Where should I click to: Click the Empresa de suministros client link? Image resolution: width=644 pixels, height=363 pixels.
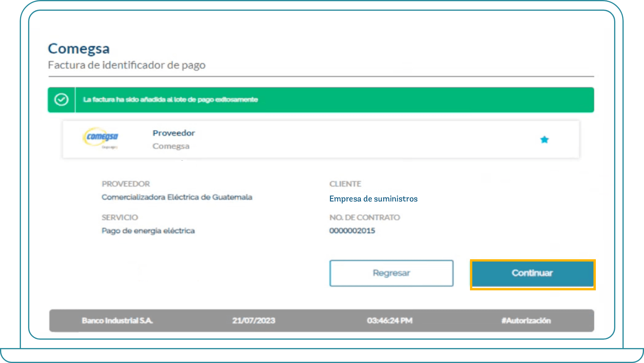click(x=373, y=199)
